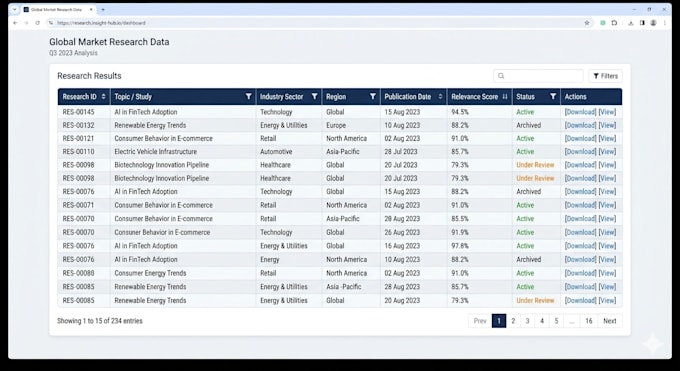Open the Status column filter icon
Image resolution: width=680 pixels, height=371 pixels.
(553, 96)
